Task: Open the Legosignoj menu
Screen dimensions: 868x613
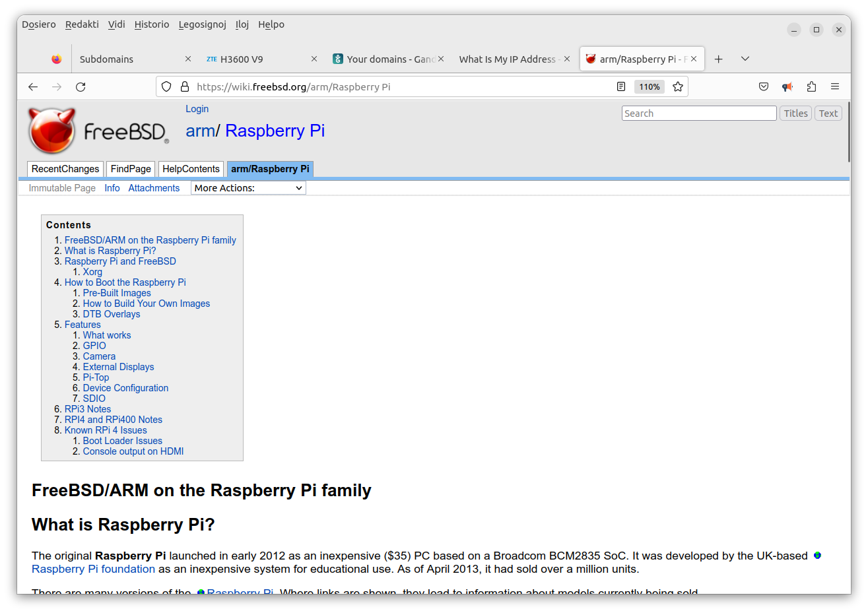Action: click(x=203, y=24)
